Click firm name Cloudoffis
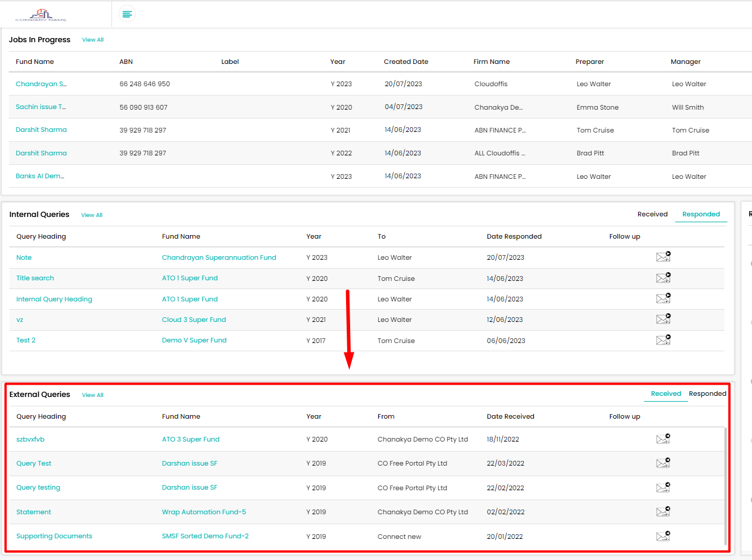 coord(491,84)
